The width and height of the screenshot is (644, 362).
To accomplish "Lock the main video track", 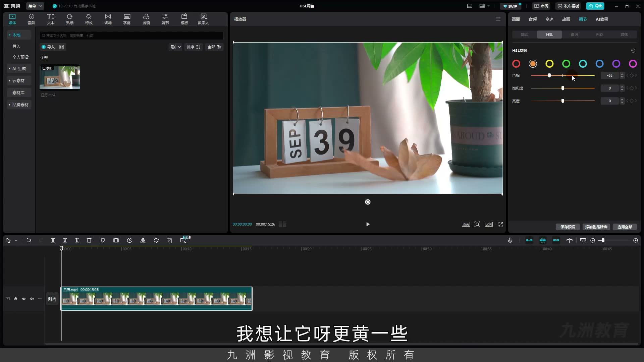I will click(16, 299).
